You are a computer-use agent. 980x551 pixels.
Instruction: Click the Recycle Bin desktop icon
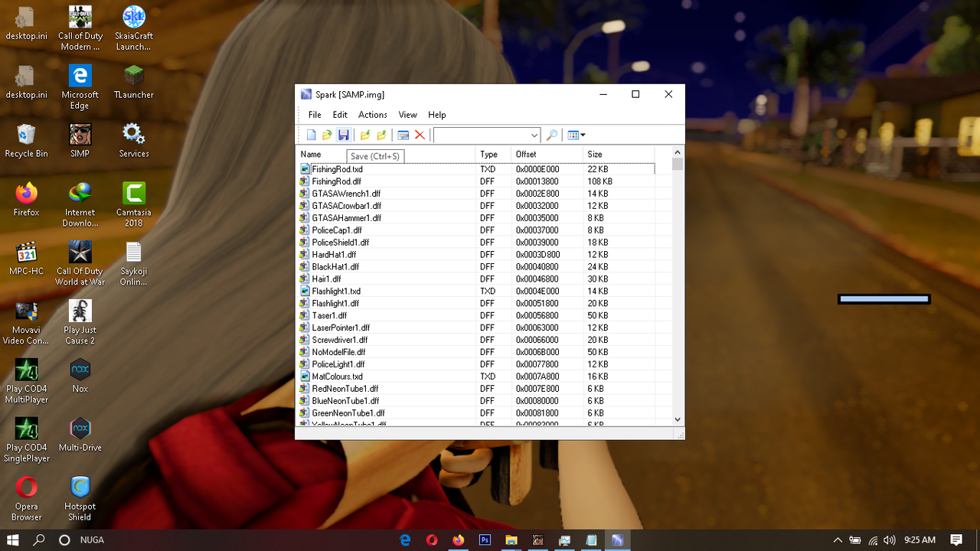26,141
